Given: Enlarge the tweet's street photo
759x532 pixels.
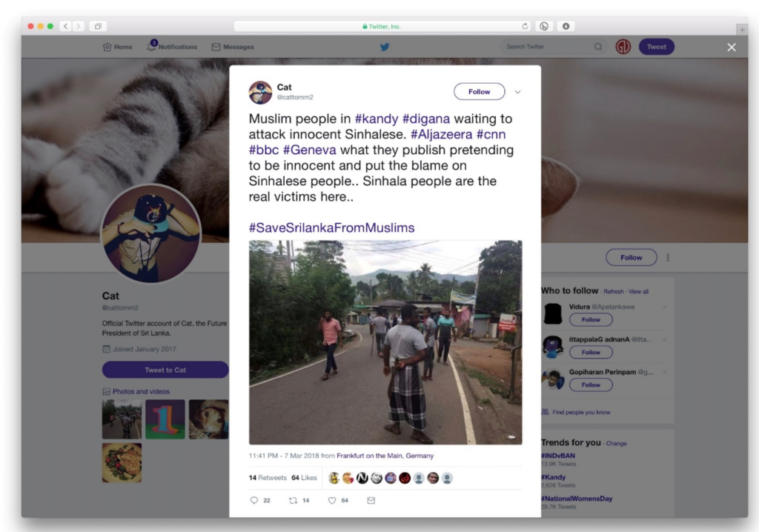Looking at the screenshot, I should [385, 342].
